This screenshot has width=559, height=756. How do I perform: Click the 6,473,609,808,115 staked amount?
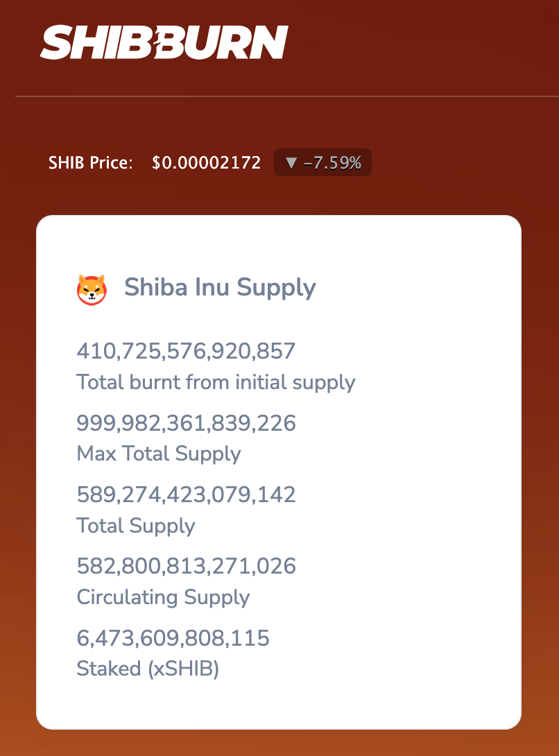pyautogui.click(x=173, y=638)
